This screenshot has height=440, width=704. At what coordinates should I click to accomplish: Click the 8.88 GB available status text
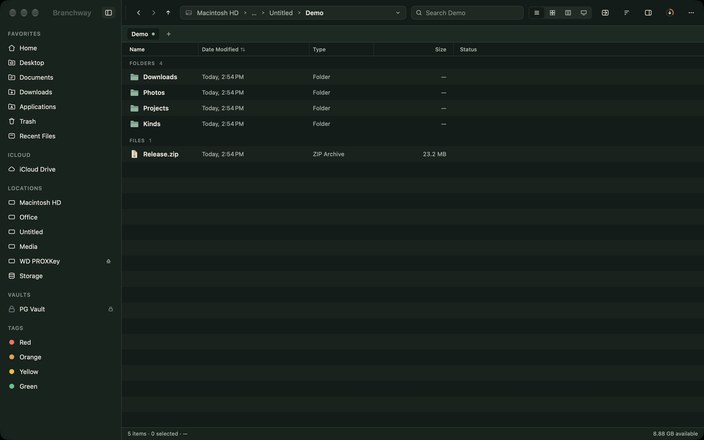pyautogui.click(x=675, y=434)
